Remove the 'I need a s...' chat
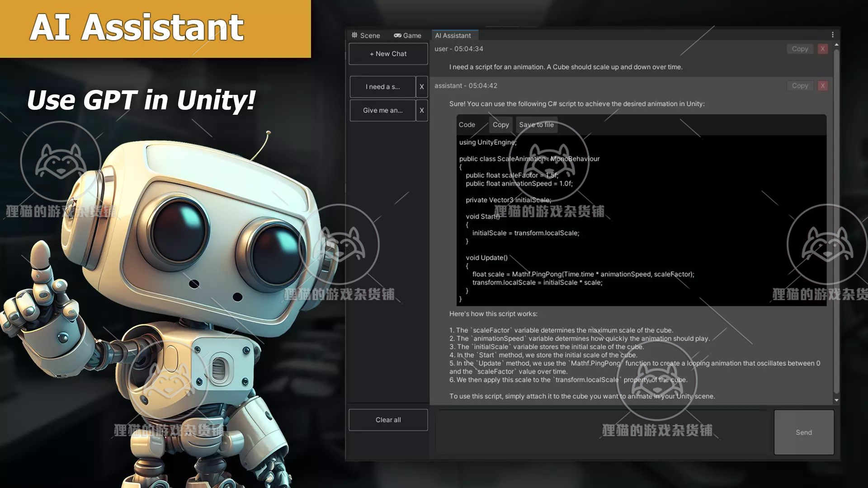The height and width of the screenshot is (488, 868). pos(421,87)
